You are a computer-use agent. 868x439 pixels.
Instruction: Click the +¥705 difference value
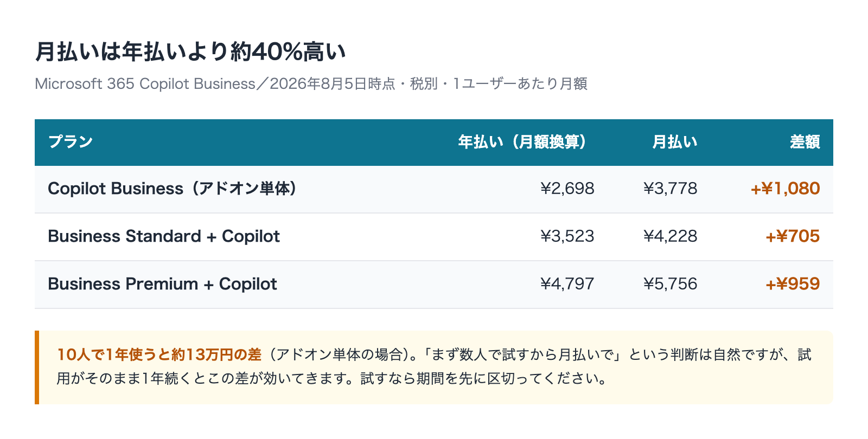(x=793, y=236)
